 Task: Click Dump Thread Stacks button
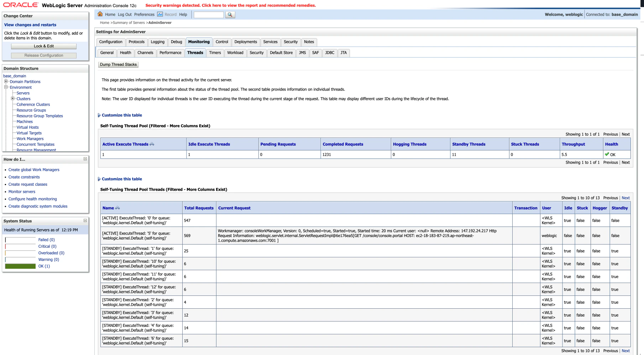(x=118, y=65)
